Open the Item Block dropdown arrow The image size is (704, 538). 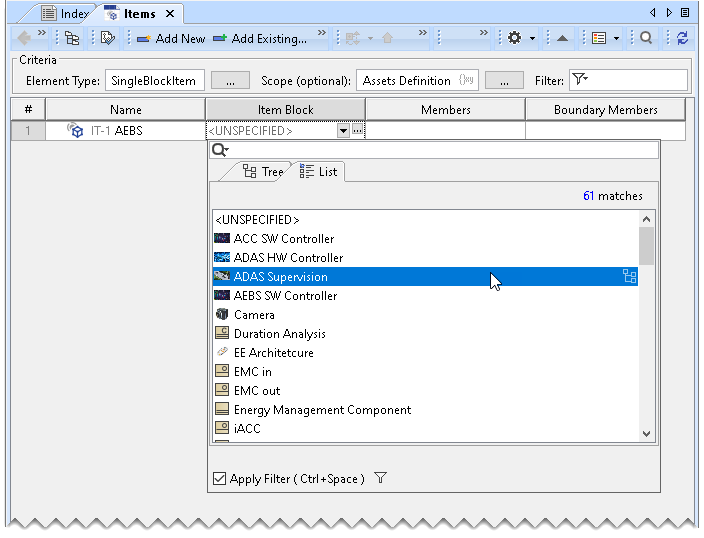[x=343, y=131]
